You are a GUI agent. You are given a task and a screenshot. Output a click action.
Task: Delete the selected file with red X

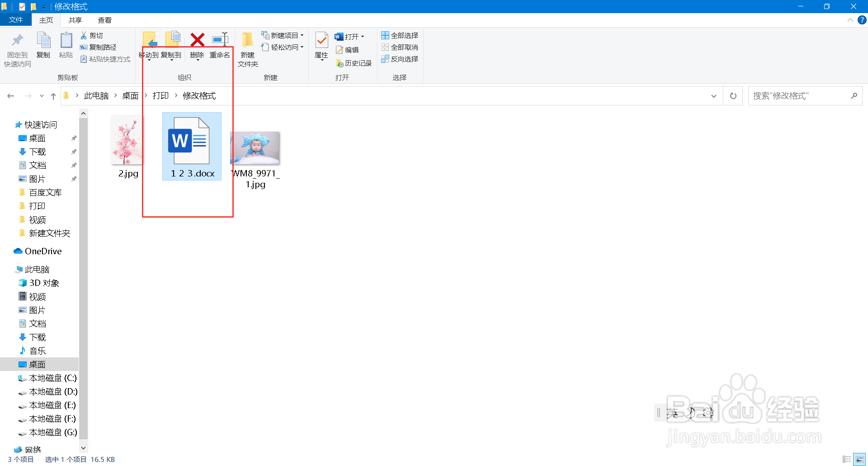pyautogui.click(x=197, y=46)
